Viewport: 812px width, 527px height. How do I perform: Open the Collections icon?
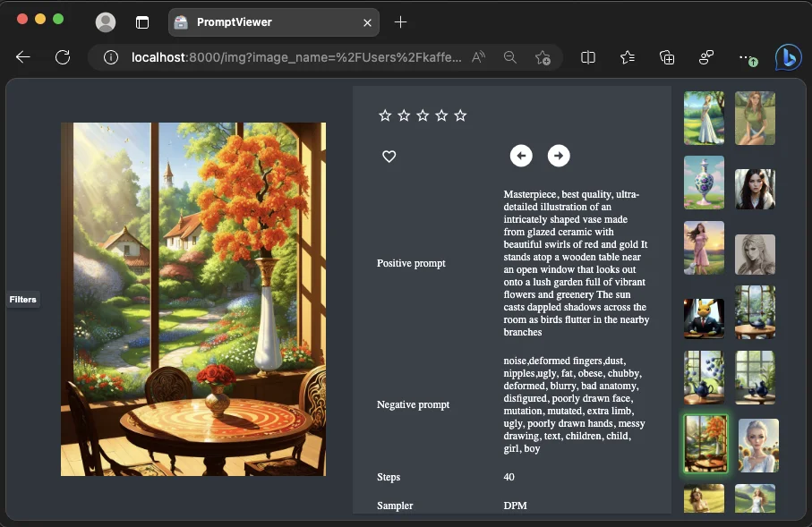tap(666, 57)
